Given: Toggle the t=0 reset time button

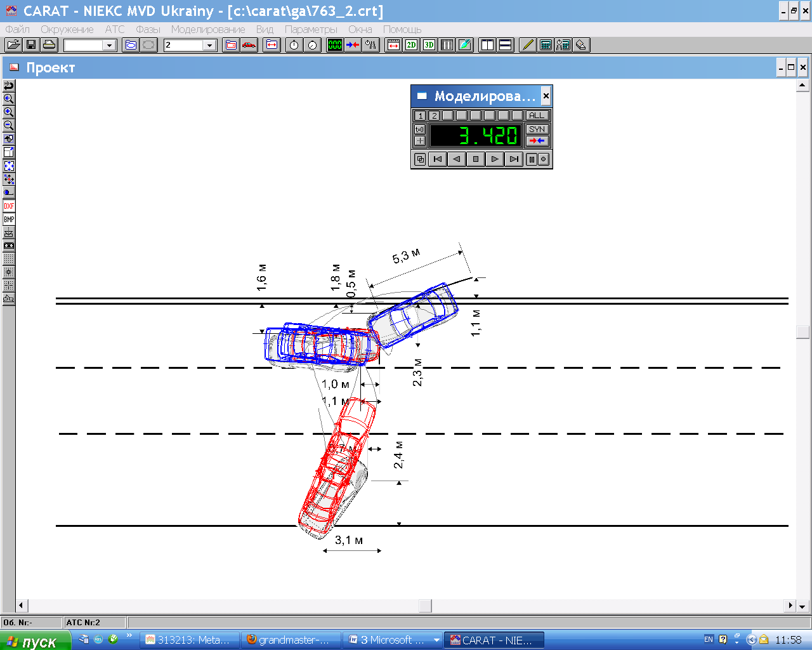Looking at the screenshot, I should coord(420,129).
